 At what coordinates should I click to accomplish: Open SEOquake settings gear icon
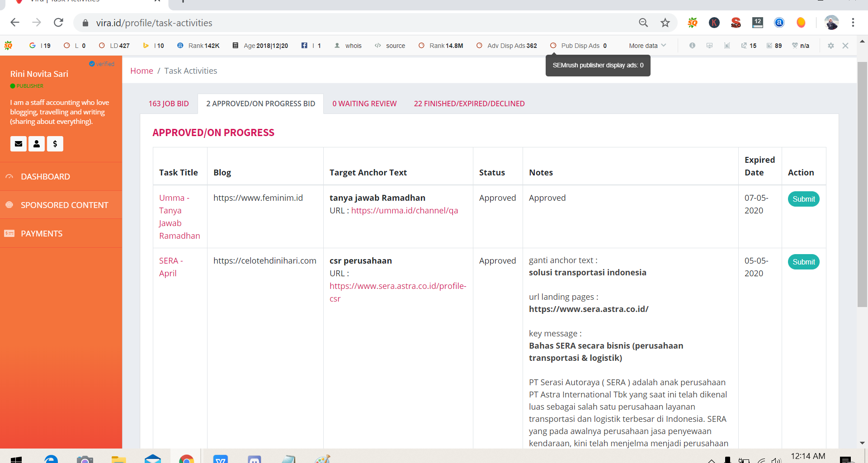pyautogui.click(x=831, y=46)
